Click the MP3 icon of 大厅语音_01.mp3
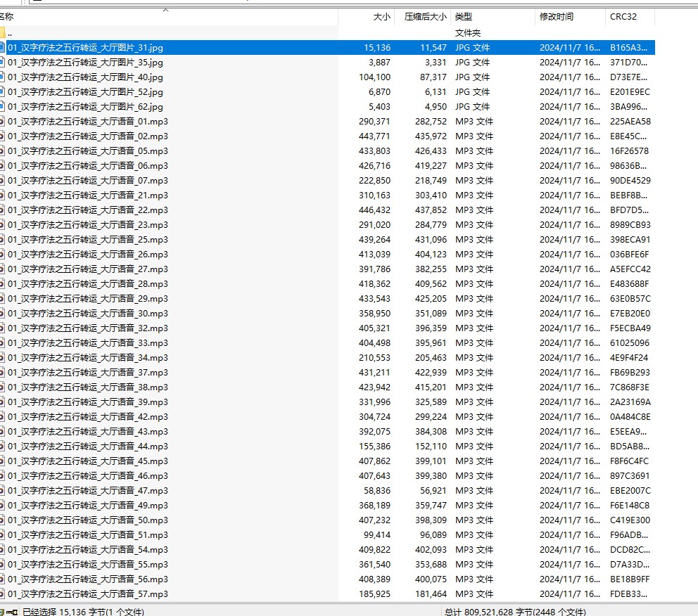Screen dimensions: 698x616 tap(2, 122)
